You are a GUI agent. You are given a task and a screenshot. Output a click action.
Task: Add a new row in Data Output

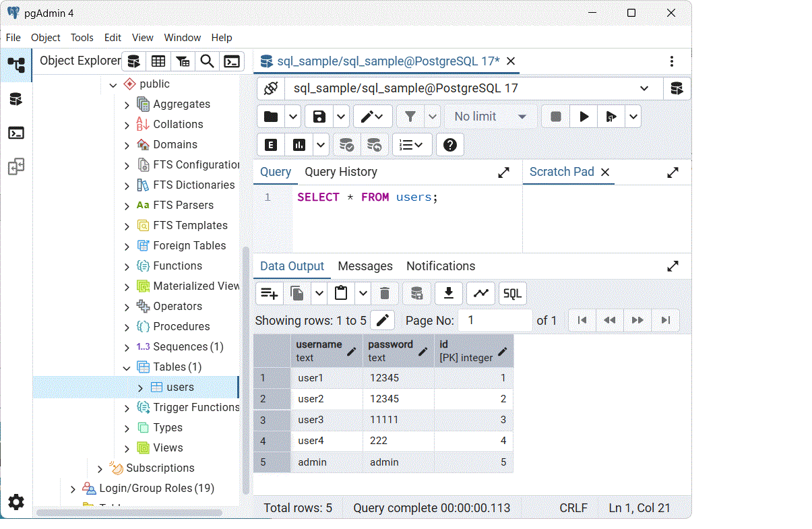click(x=270, y=293)
